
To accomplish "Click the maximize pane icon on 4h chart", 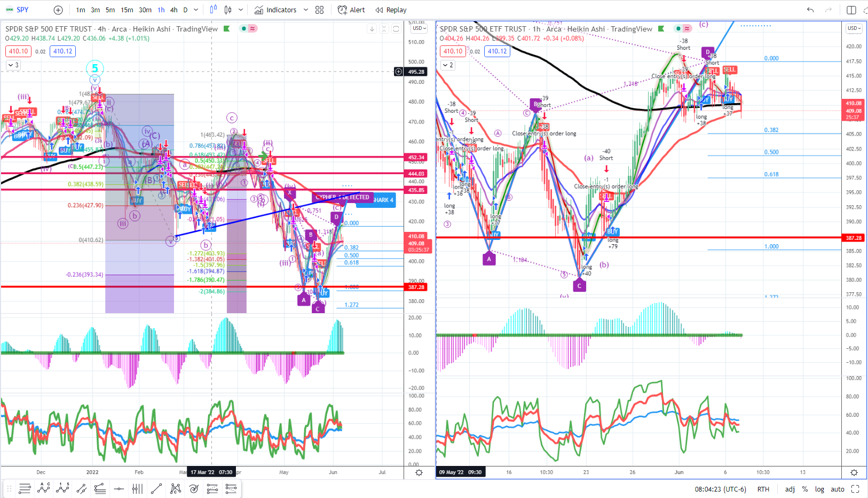I will (x=396, y=29).
